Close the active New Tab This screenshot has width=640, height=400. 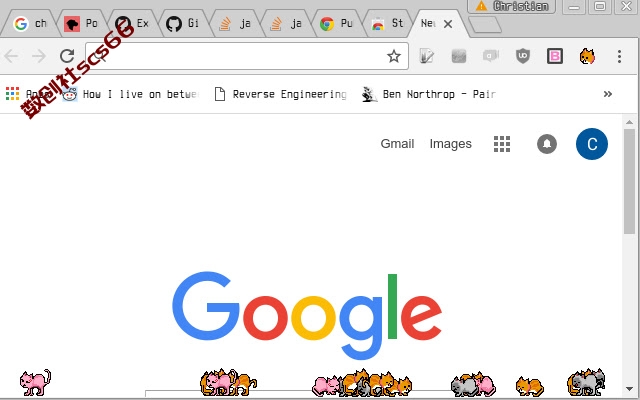pyautogui.click(x=448, y=24)
